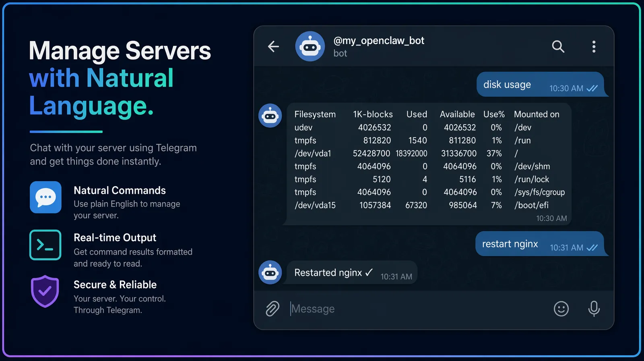Click the Secure & Reliable shield icon

[45, 291]
